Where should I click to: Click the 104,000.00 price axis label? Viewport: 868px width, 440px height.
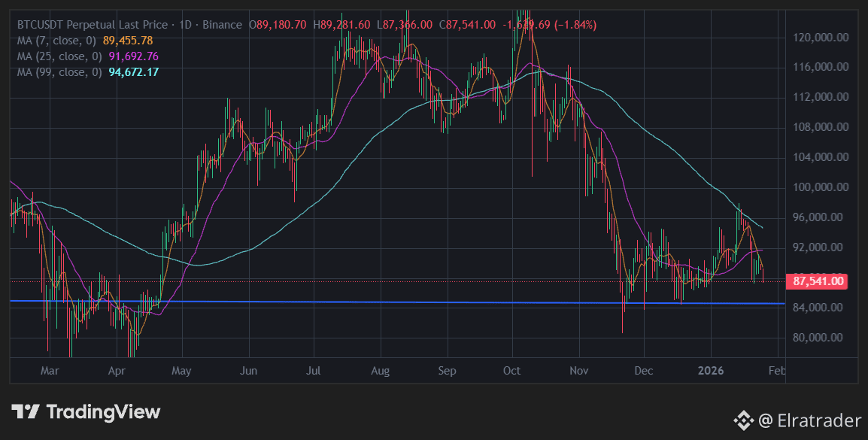[821, 157]
